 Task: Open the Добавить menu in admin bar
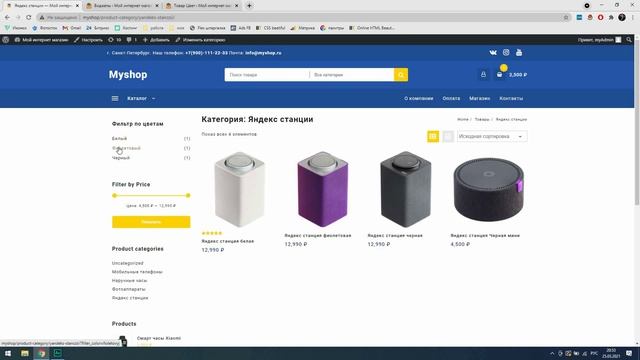[x=156, y=40]
